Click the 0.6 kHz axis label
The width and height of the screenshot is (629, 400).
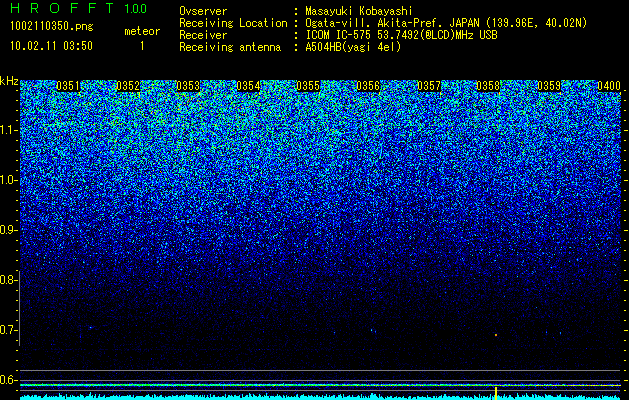point(7,380)
